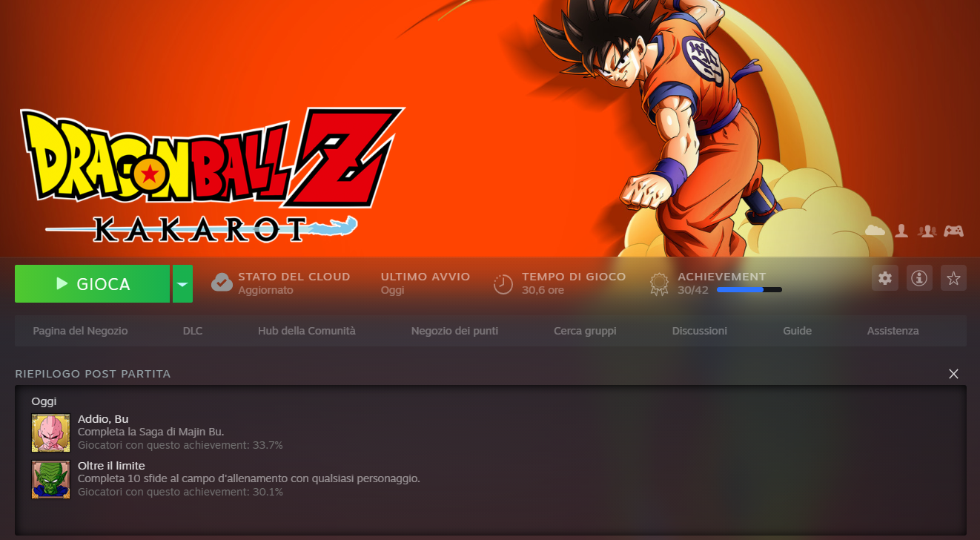This screenshot has width=980, height=540.
Task: Click the achievement ribbon badge icon
Action: coord(659,283)
